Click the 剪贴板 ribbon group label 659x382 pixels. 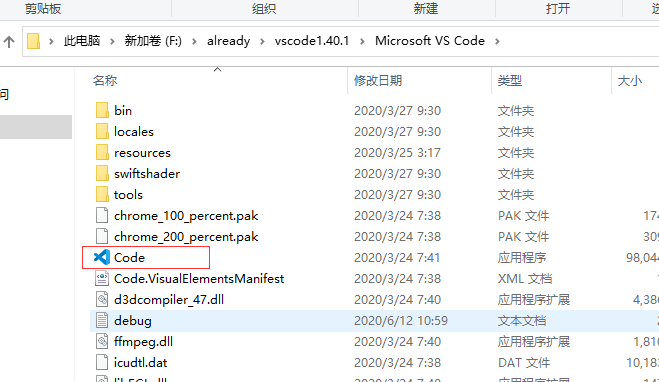[x=43, y=8]
